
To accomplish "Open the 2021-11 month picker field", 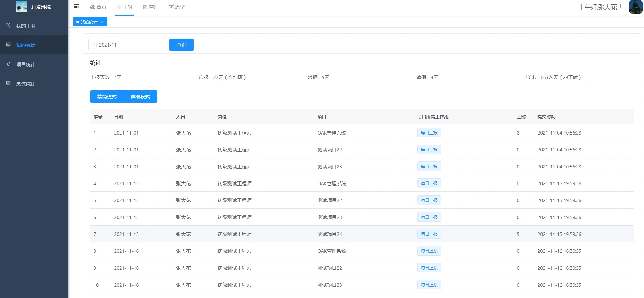I will 126,45.
